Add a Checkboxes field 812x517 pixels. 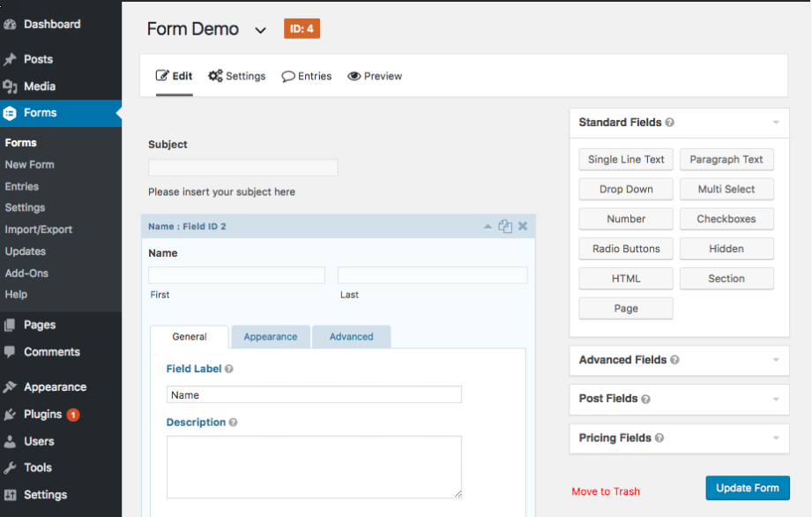pyautogui.click(x=726, y=219)
